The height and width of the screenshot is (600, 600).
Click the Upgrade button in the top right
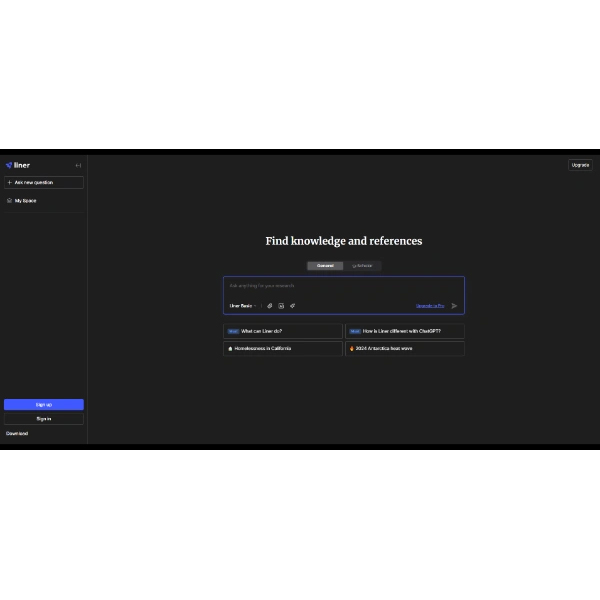tap(580, 165)
